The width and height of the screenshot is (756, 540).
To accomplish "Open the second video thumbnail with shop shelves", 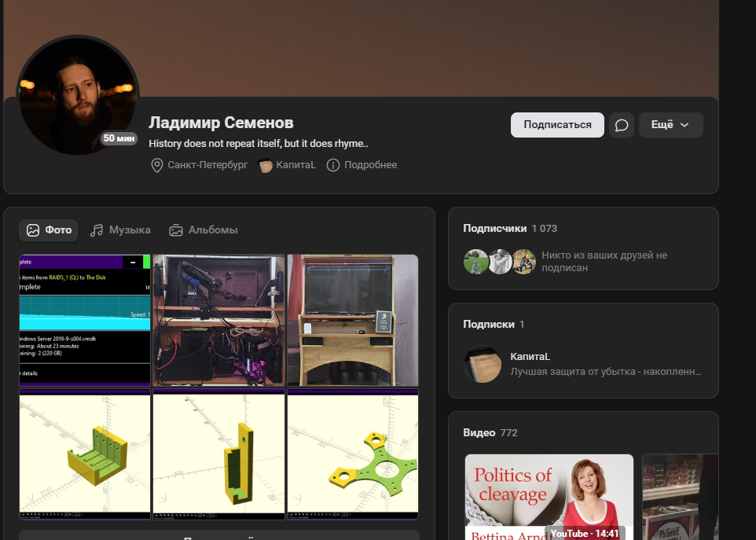I will (x=681, y=497).
